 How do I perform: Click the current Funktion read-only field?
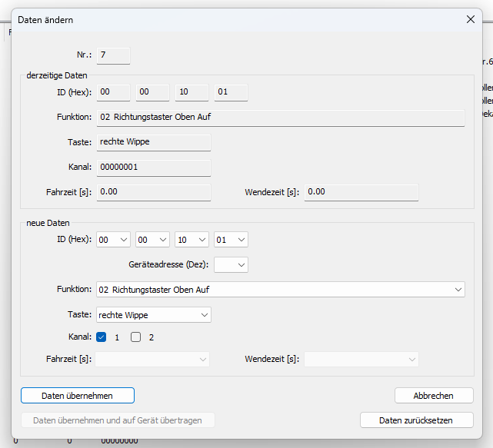tap(280, 118)
